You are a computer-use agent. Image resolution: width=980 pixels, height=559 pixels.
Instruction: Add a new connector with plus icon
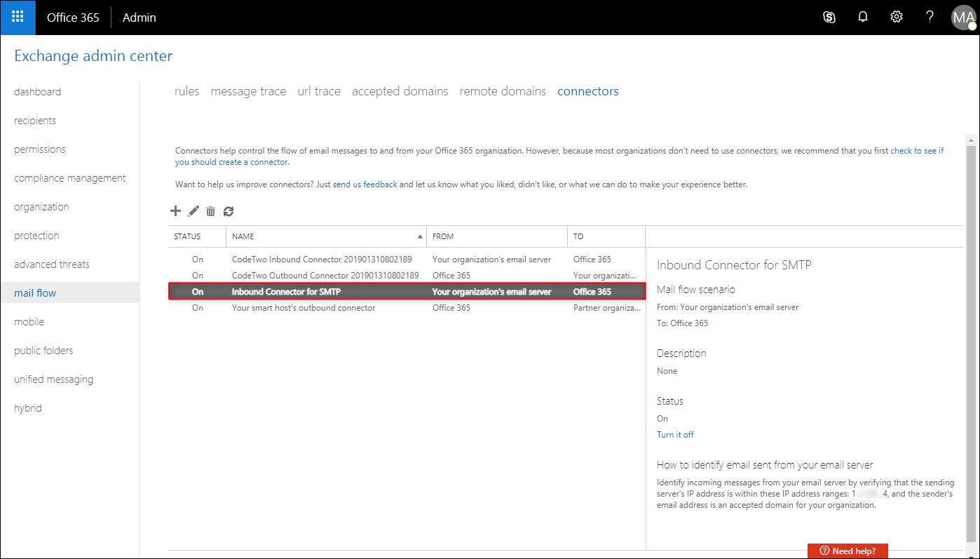tap(176, 211)
